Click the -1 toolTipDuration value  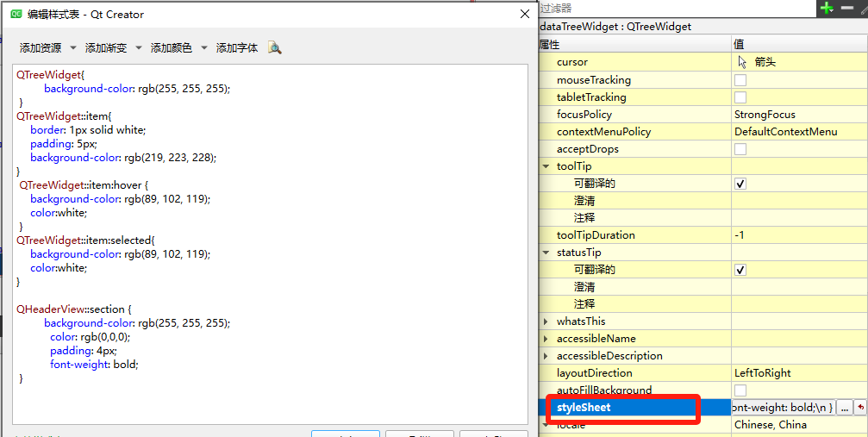(739, 235)
